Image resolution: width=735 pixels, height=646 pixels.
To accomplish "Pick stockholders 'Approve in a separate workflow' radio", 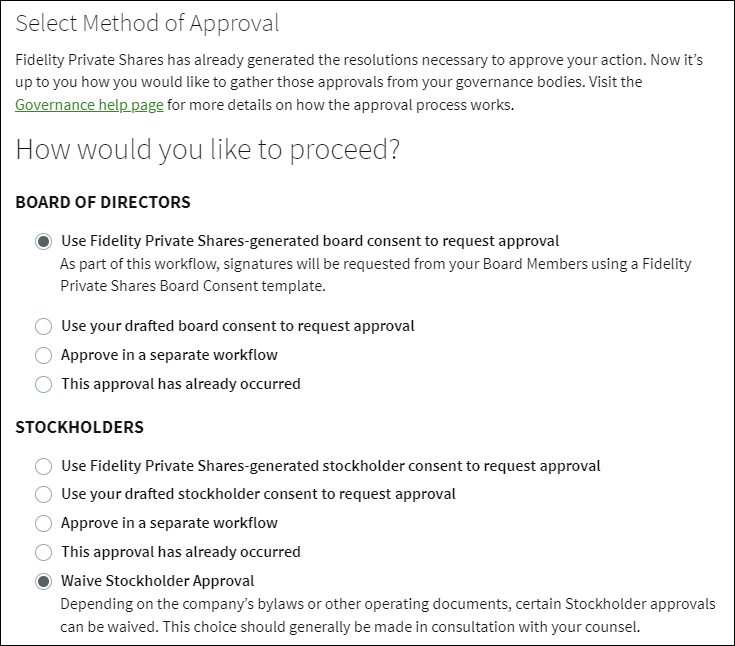I will click(43, 523).
